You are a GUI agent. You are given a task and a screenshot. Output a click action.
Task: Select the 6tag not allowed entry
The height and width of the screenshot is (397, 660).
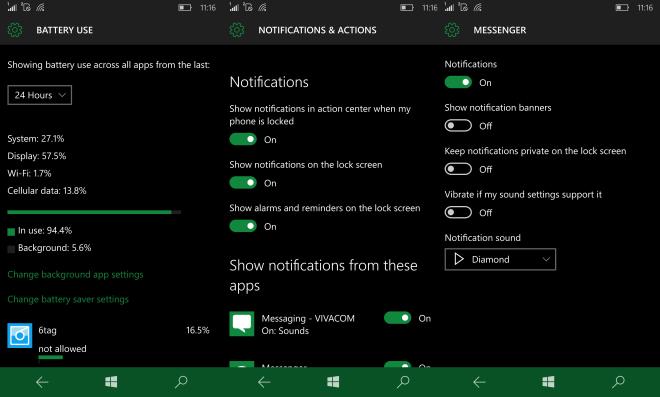[x=108, y=340]
